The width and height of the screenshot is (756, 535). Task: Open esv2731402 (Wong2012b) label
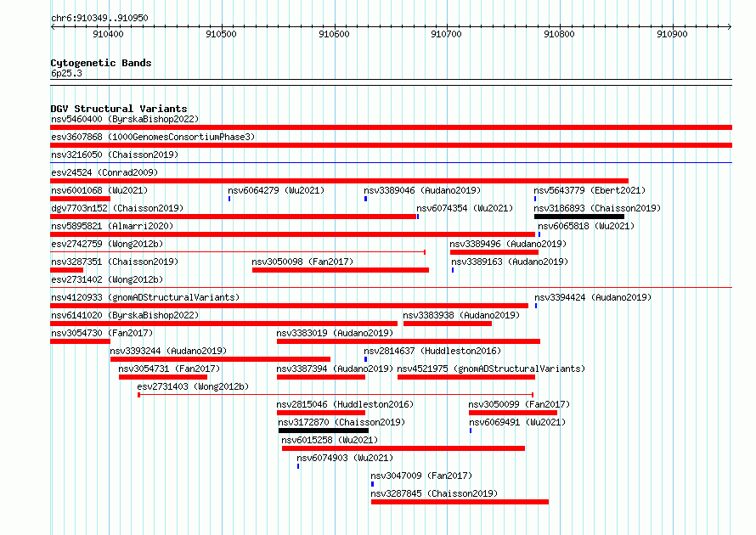107,279
